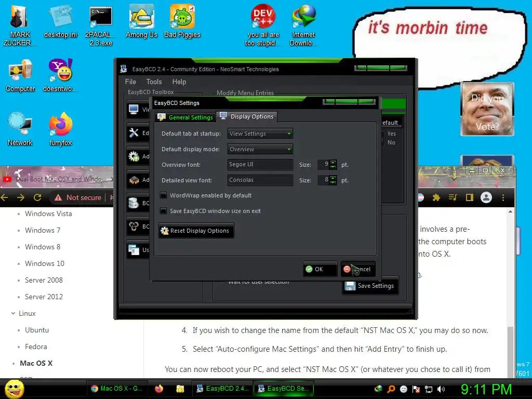The image size is (532, 399).
Task: Click Reset Display Options button
Action: (196, 231)
